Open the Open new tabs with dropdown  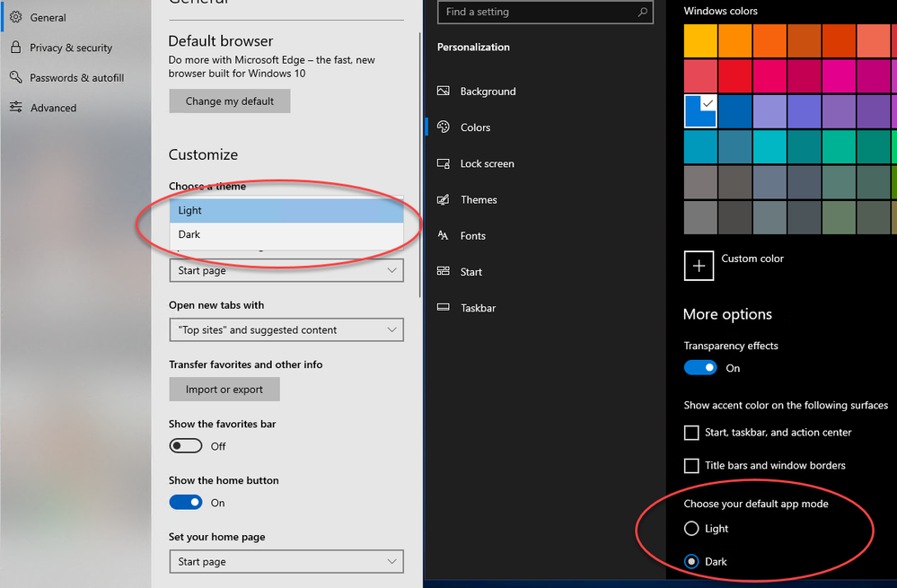click(x=286, y=330)
